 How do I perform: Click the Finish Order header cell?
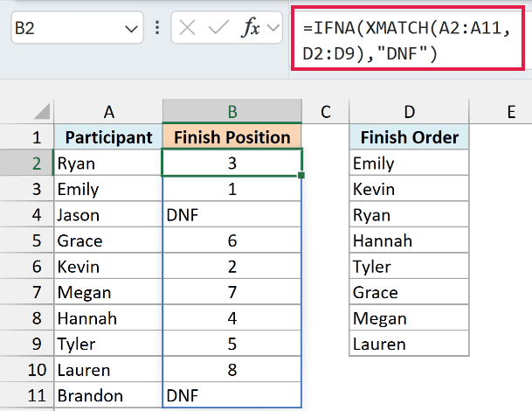pyautogui.click(x=409, y=137)
